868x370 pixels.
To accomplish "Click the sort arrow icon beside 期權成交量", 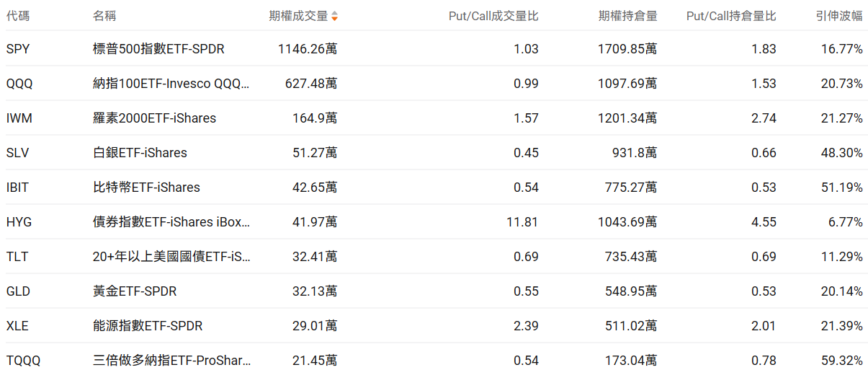I will click(334, 16).
